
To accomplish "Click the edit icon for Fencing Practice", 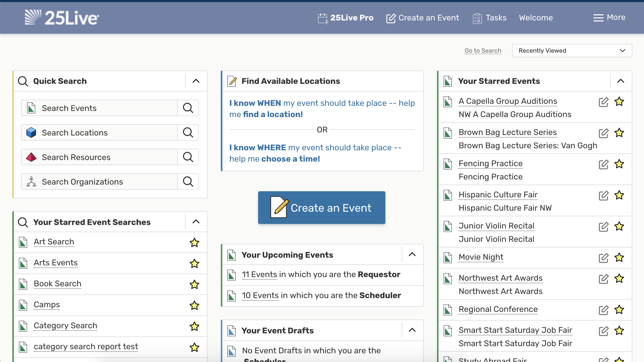I will tap(603, 164).
